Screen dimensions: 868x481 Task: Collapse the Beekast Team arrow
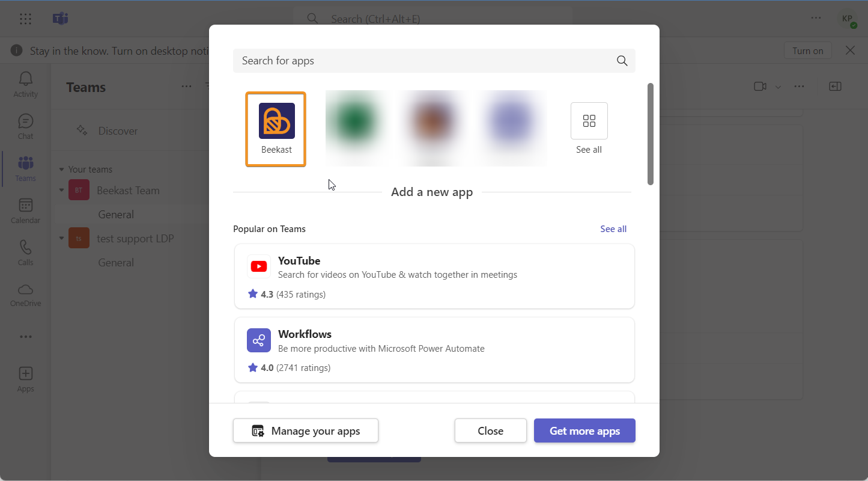(x=61, y=190)
